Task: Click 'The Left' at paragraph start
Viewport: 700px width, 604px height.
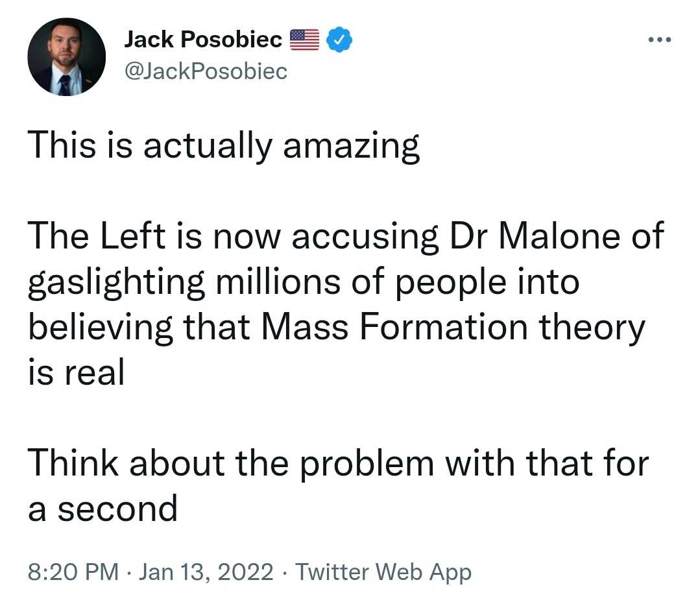Action: (x=97, y=236)
